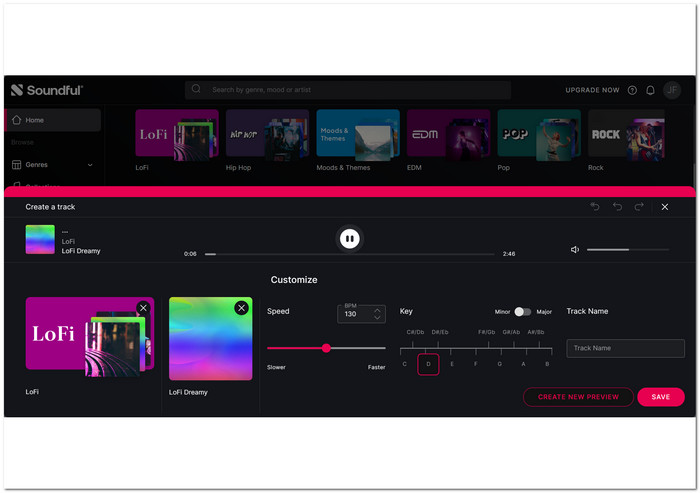Go to Home in sidebar
This screenshot has width=700, height=493.
53,120
